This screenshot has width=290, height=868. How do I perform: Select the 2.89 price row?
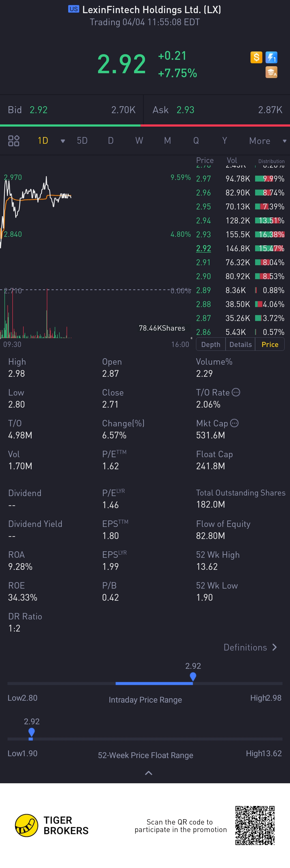240,290
